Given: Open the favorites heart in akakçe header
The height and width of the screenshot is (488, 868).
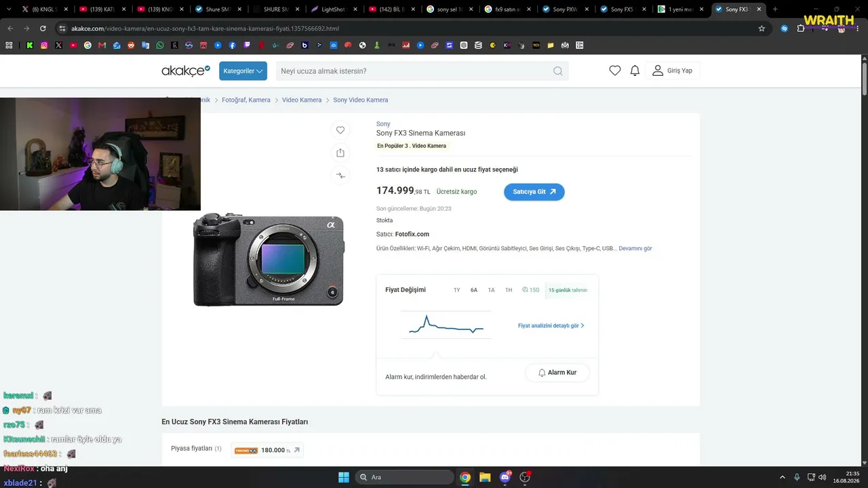Looking at the screenshot, I should point(615,70).
